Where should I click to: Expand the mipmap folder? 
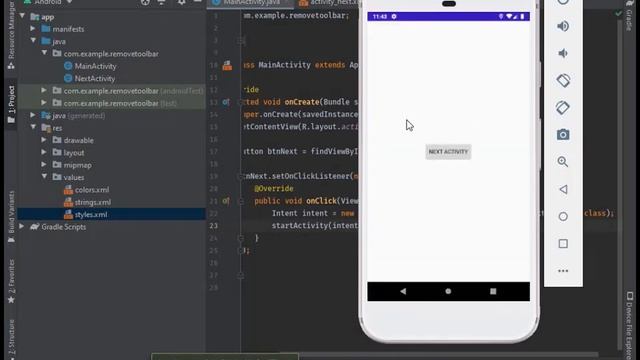pos(44,164)
